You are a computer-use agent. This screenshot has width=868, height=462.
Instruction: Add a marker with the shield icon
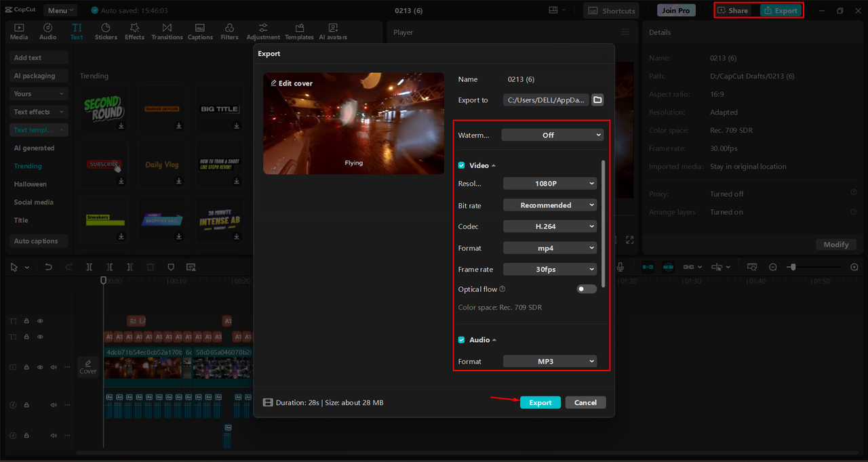click(171, 268)
